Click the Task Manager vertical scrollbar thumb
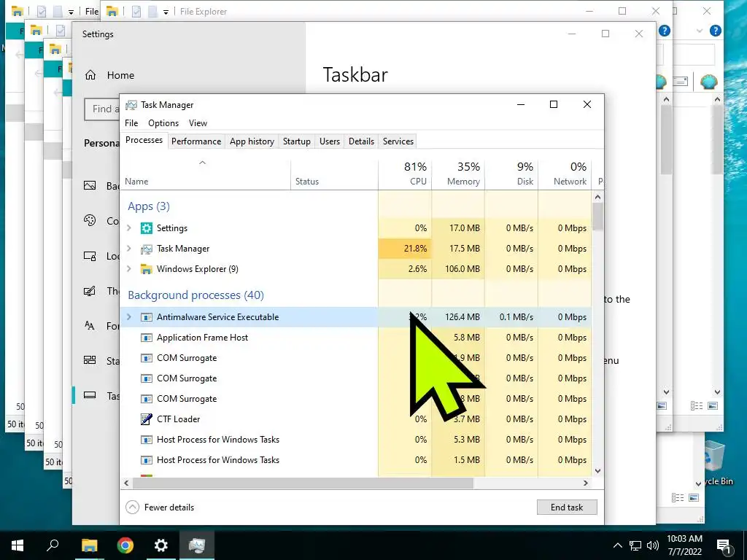The width and height of the screenshot is (747, 560). pyautogui.click(x=598, y=217)
